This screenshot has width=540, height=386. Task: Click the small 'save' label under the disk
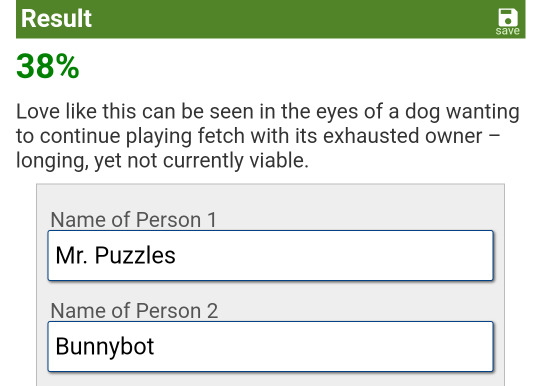508,31
